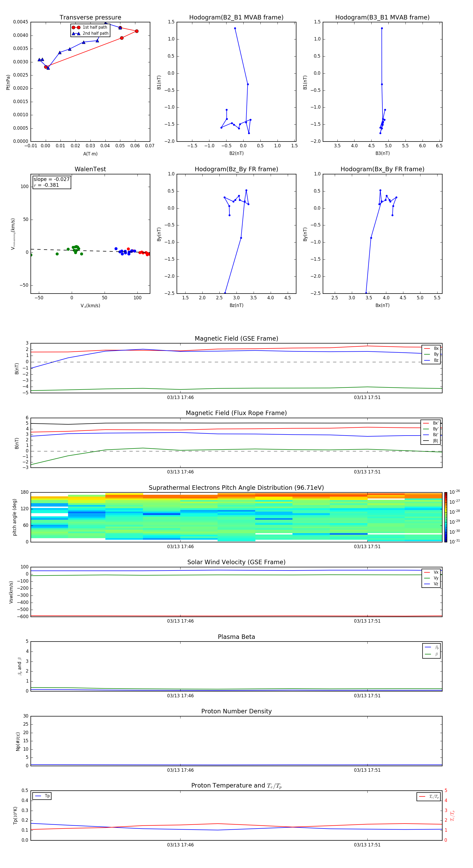Viewport: 473px width, 868px height.
Task: Click the 'Np(#/cc)' axis label
Action: pos(18,741)
